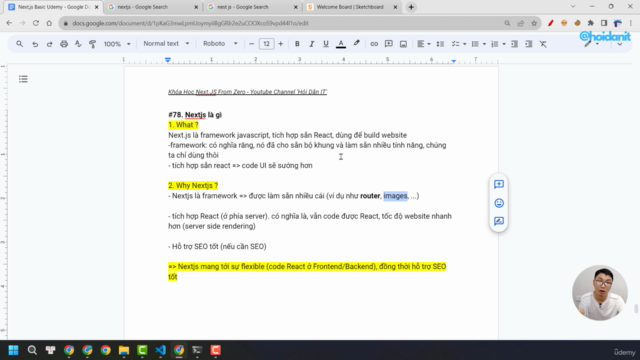Switch to nextjs Google Search tab
The image size is (640, 360).
[152, 7]
